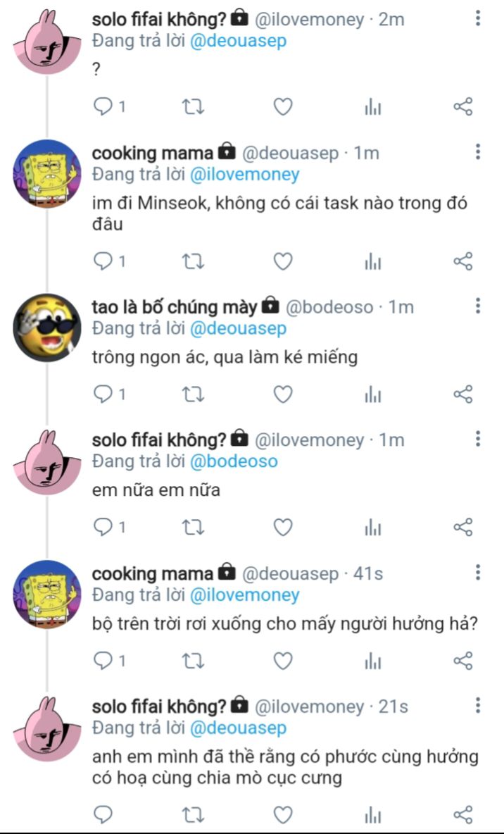Reply to the "?" tweet
Viewport: 504px width, 834px height.
click(x=103, y=107)
